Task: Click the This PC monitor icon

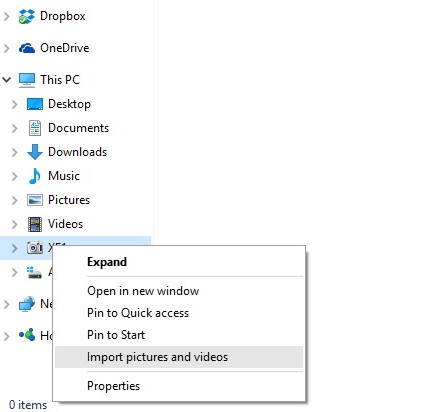Action: click(27, 80)
